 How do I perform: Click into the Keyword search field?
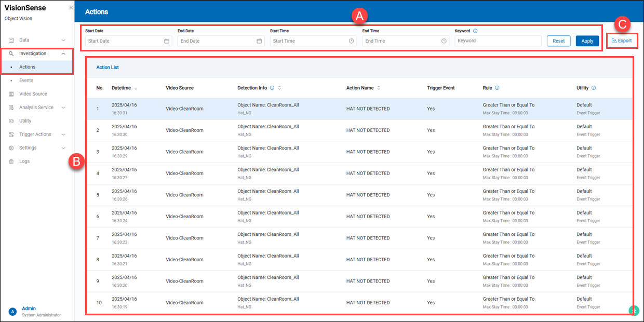click(x=498, y=41)
